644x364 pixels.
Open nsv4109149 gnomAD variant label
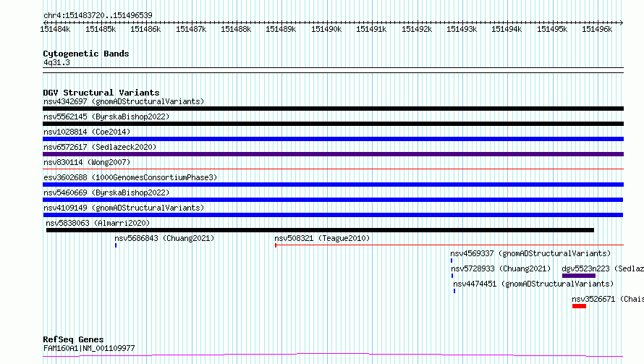coord(124,208)
